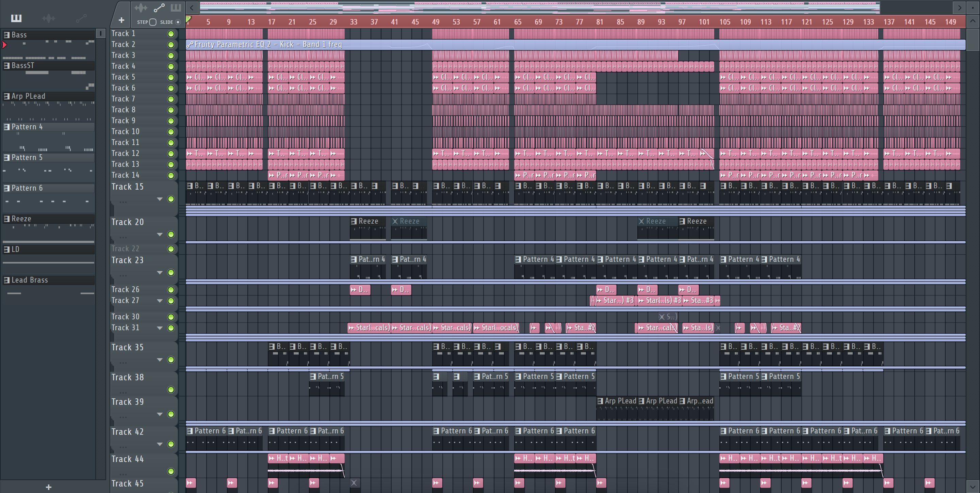
Task: Toggle mute LED for Track 38
Action: pyautogui.click(x=171, y=389)
